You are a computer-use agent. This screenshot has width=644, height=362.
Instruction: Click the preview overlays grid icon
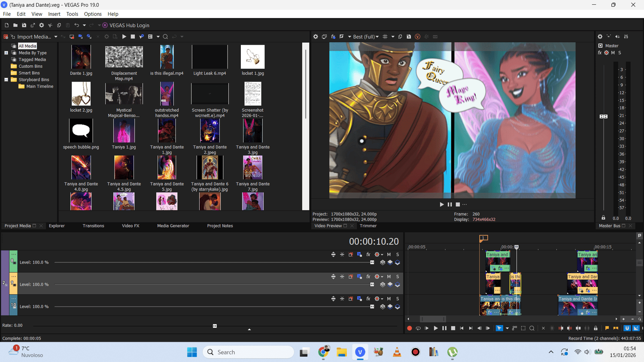coord(385,37)
